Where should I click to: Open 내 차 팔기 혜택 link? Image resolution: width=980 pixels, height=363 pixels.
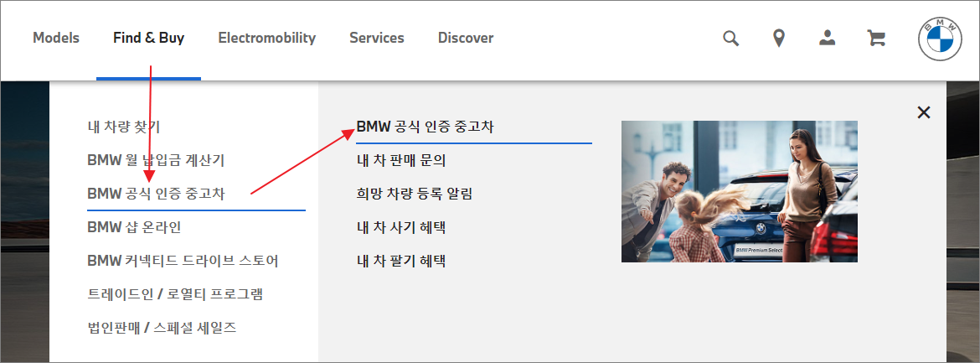400,261
